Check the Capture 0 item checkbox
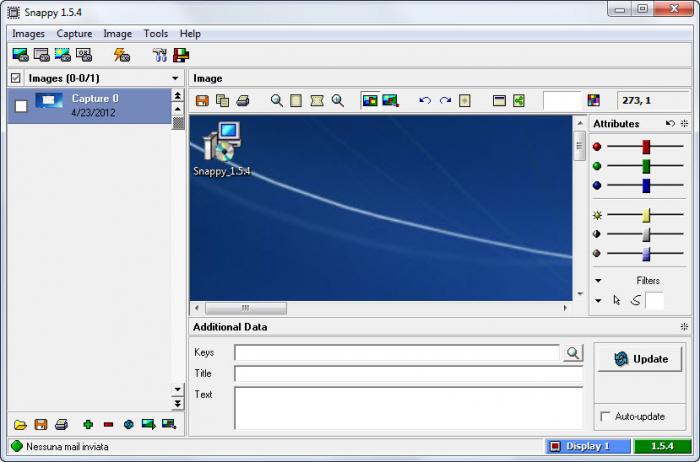This screenshot has height=462, width=700. point(21,106)
